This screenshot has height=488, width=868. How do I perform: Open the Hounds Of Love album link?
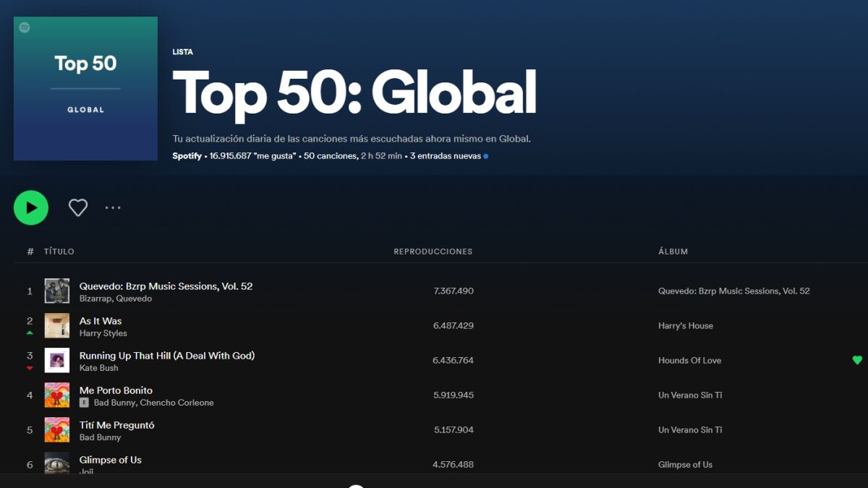[x=689, y=361]
